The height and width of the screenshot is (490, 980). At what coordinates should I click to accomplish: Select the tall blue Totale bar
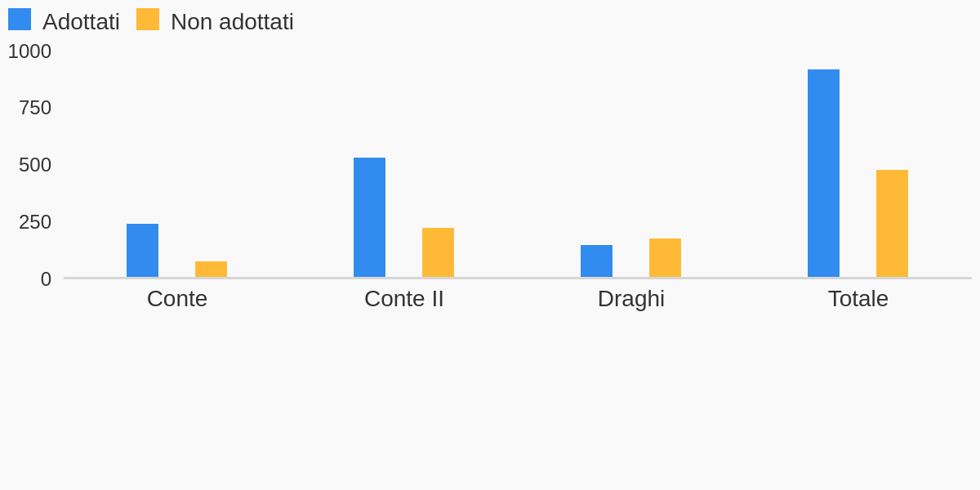(823, 173)
